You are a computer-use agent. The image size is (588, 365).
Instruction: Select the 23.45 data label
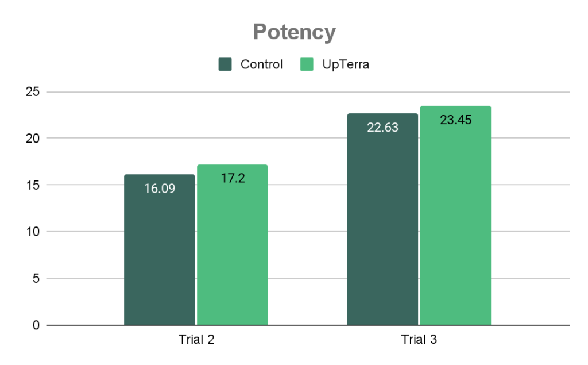455,120
